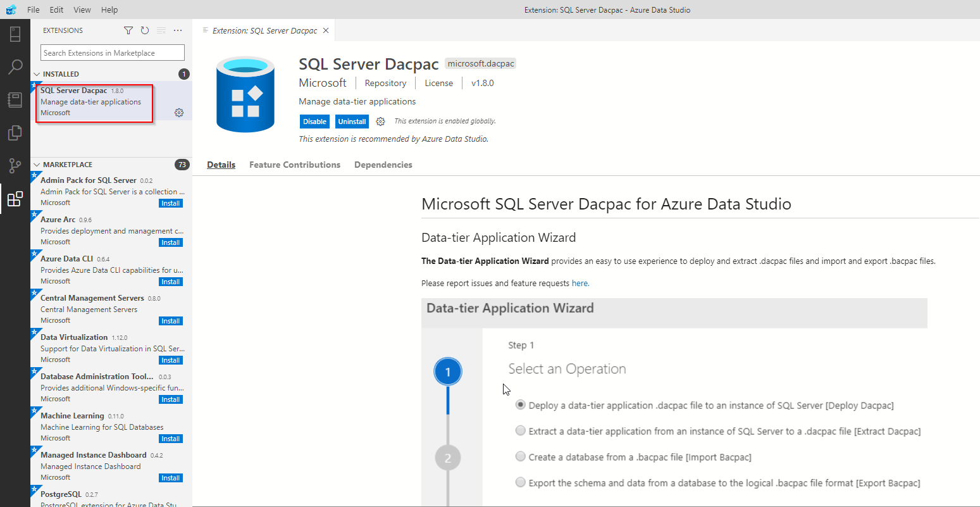Open the Notebooks view in activity bar
This screenshot has height=507, width=980.
(x=15, y=99)
